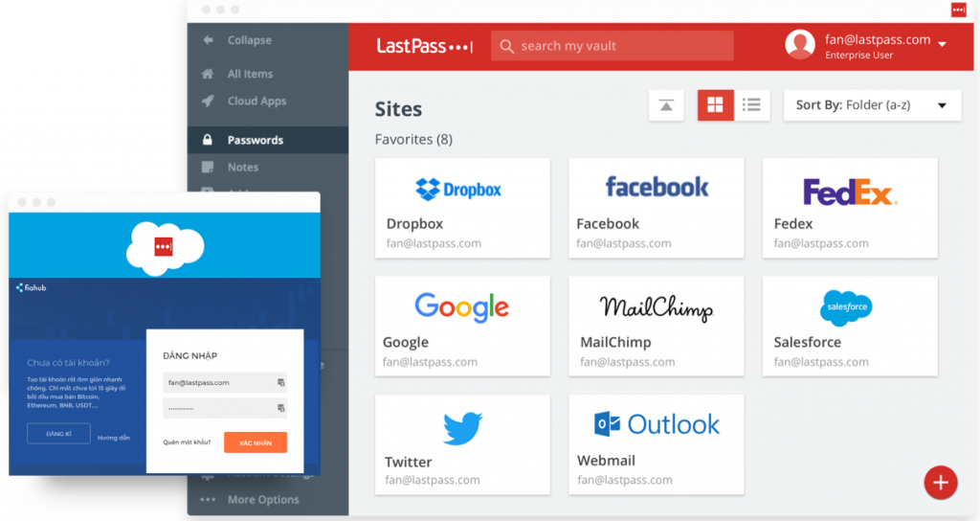Image resolution: width=980 pixels, height=521 pixels.
Task: Click the user avatar icon in header
Action: pyautogui.click(x=799, y=45)
